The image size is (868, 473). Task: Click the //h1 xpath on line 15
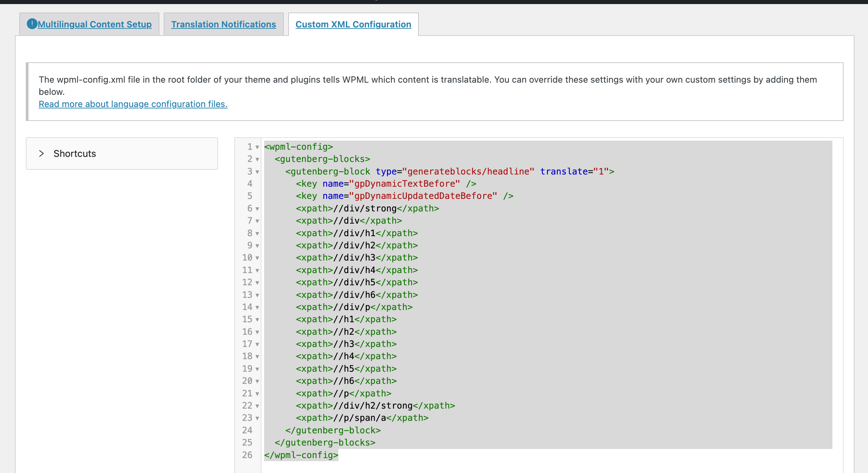coord(343,319)
